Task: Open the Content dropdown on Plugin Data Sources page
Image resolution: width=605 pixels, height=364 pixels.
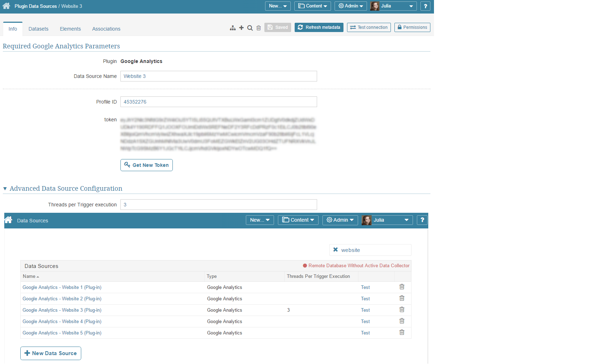Action: click(x=312, y=6)
